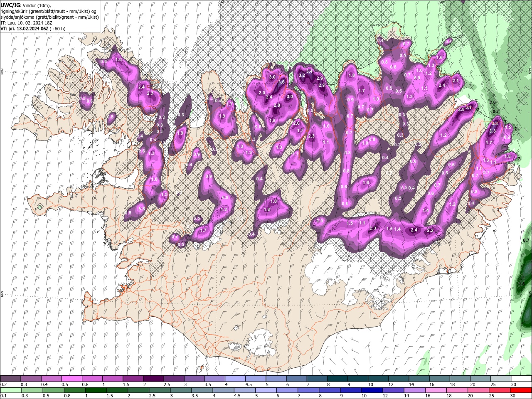
Task: Select the light pink 16 swatch in lower legend
Action: pos(436,390)
